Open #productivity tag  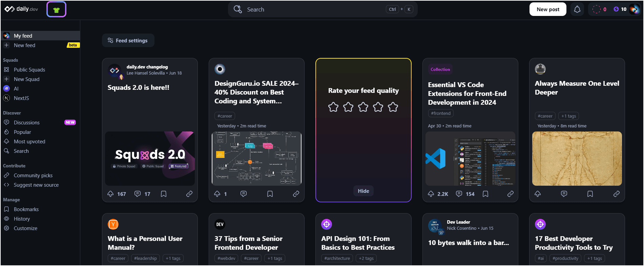point(565,258)
